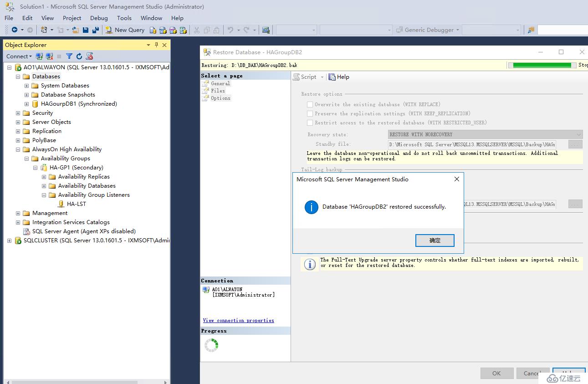Screen dimensions: 588x384
Task: Collapse the Databases node
Action: pyautogui.click(x=18, y=77)
